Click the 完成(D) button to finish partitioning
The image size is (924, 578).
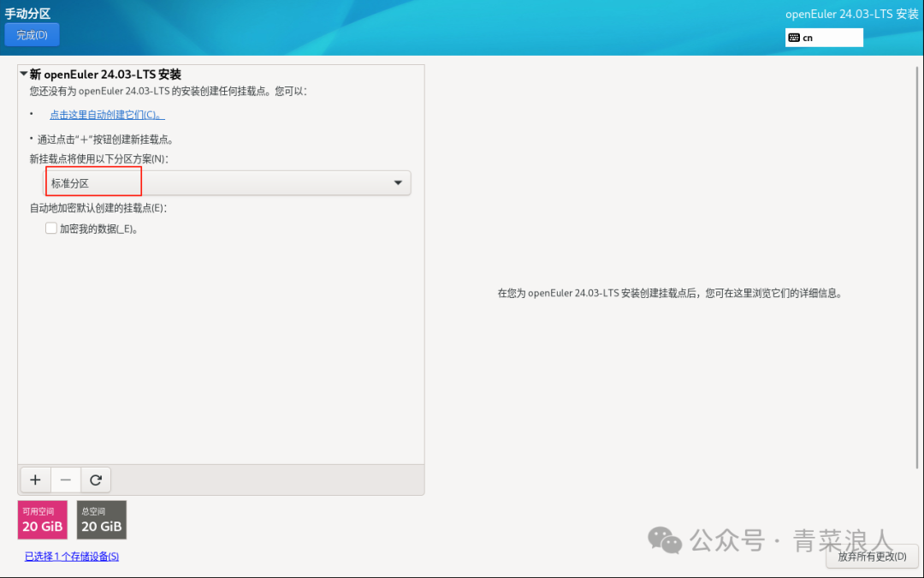32,34
